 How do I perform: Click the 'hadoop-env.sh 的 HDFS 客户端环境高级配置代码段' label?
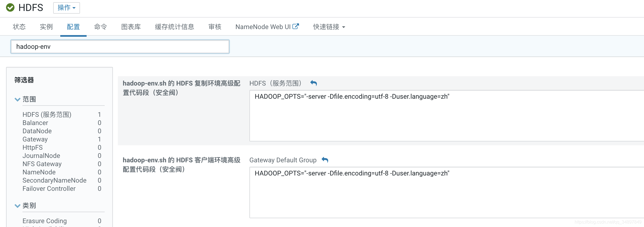pyautogui.click(x=181, y=164)
